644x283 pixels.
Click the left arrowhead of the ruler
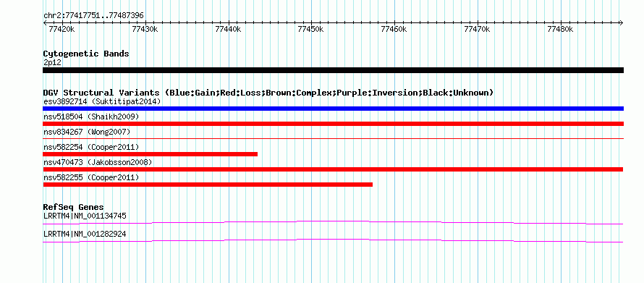click(x=45, y=22)
